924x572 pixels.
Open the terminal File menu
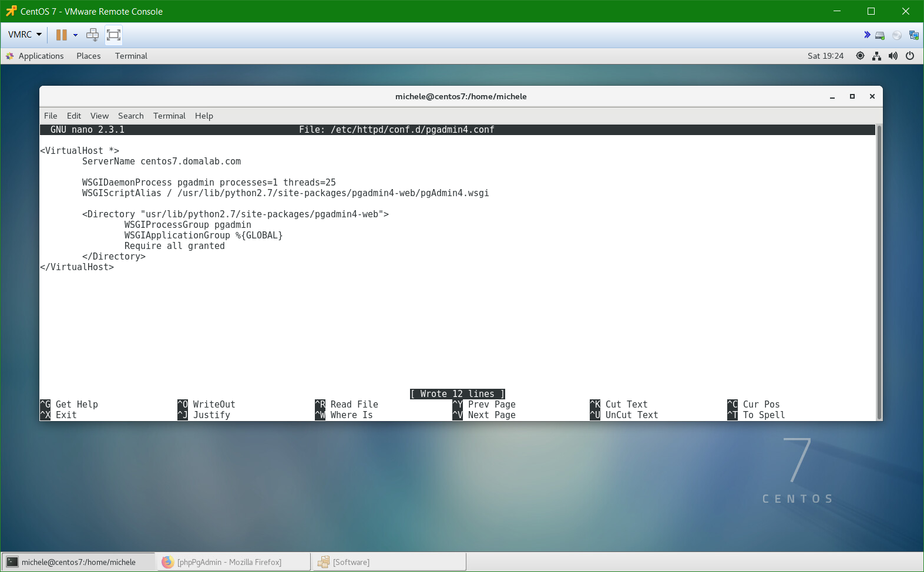point(51,116)
